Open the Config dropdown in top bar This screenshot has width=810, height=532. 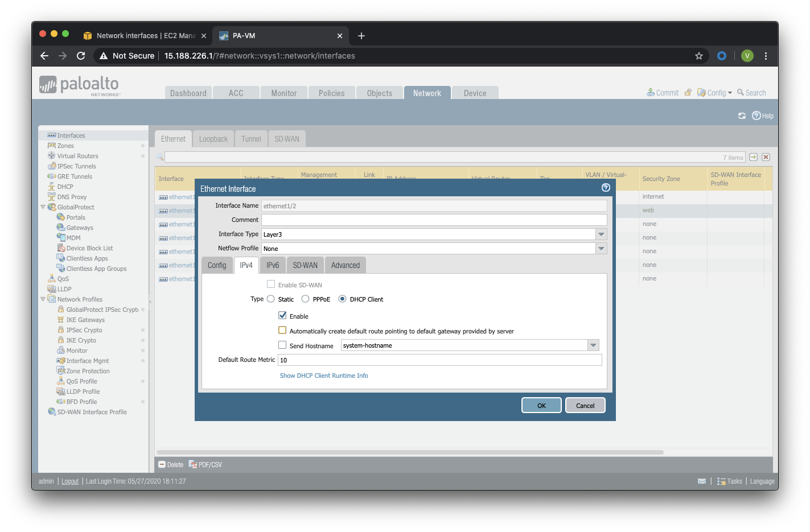click(715, 93)
